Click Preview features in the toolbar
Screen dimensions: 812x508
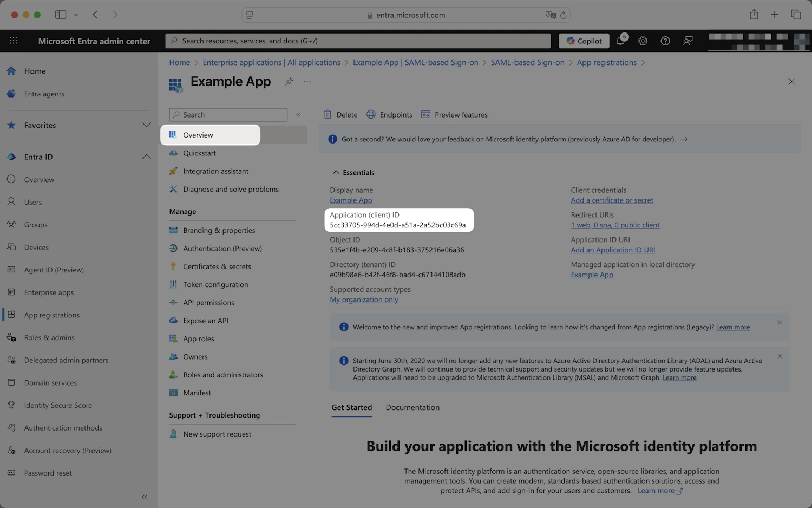click(454, 115)
